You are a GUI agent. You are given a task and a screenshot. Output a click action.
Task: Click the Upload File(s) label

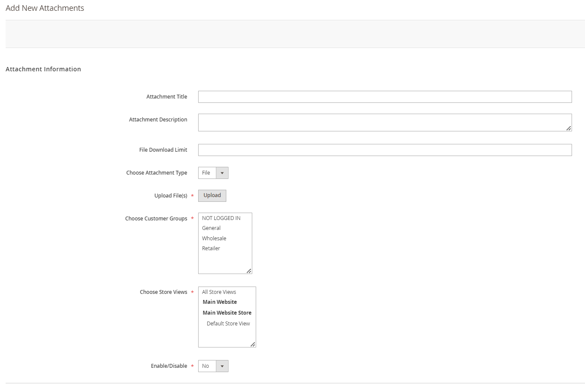[170, 196]
